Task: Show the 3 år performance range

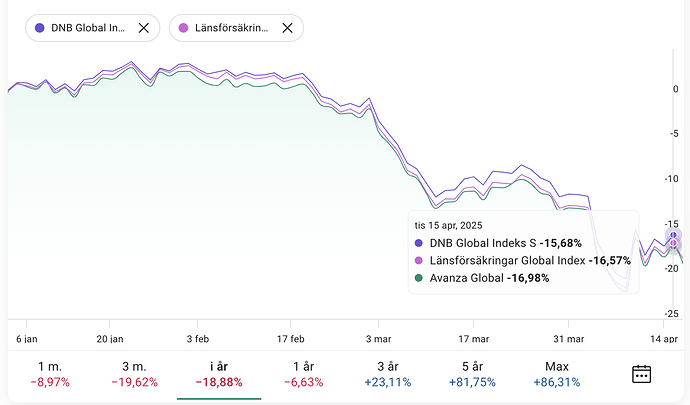Action: click(x=388, y=374)
